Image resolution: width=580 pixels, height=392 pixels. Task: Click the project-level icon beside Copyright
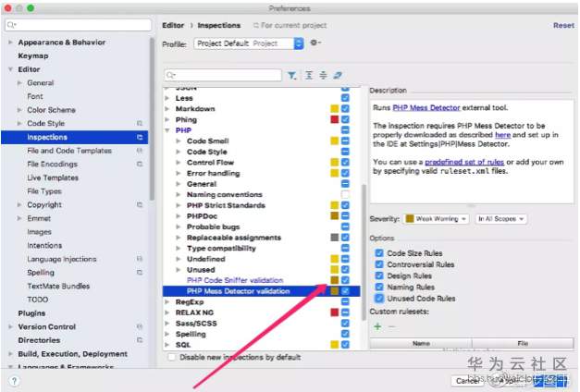coord(140,204)
